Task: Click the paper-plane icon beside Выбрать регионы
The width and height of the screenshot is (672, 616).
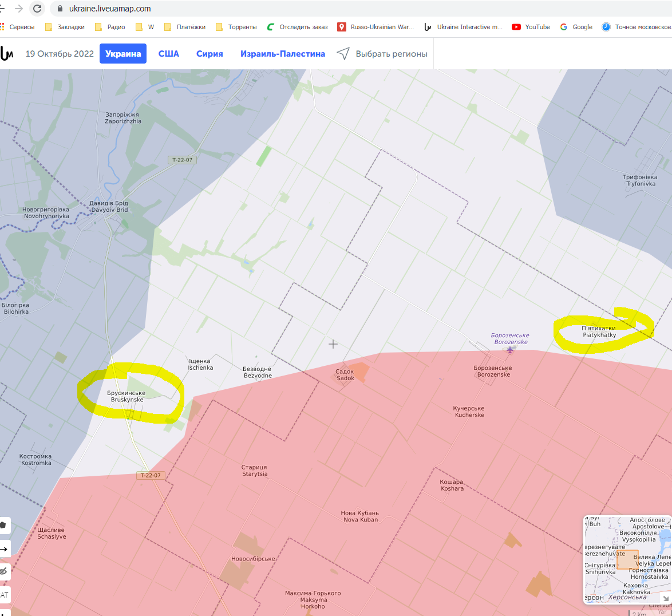Action: (343, 54)
